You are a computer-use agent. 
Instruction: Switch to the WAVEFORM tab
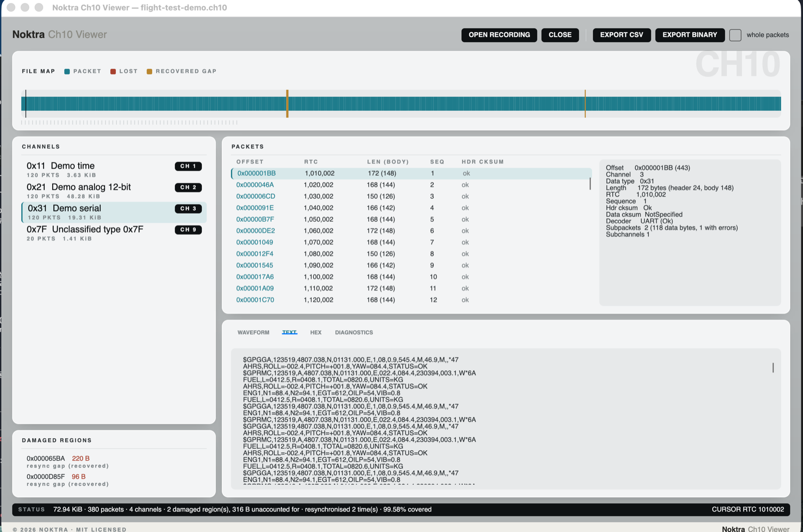[253, 332]
